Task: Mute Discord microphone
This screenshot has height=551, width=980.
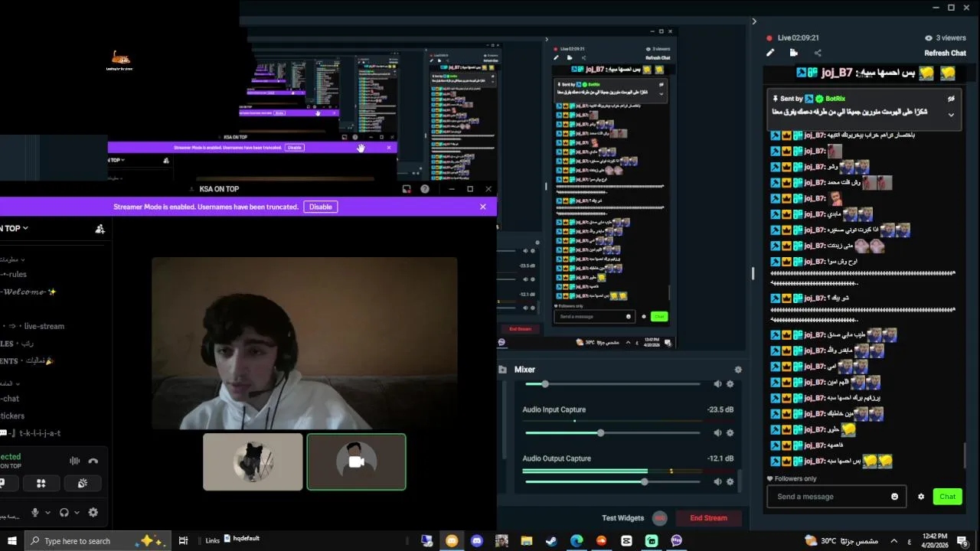Action: (34, 513)
